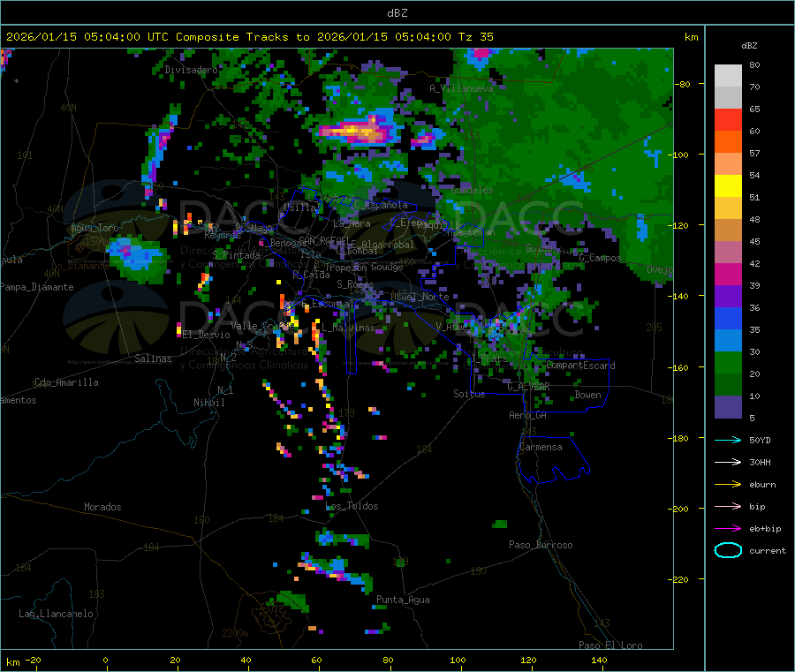
Task: Click the 'Pampa_Diamante' map label
Action: point(36,287)
